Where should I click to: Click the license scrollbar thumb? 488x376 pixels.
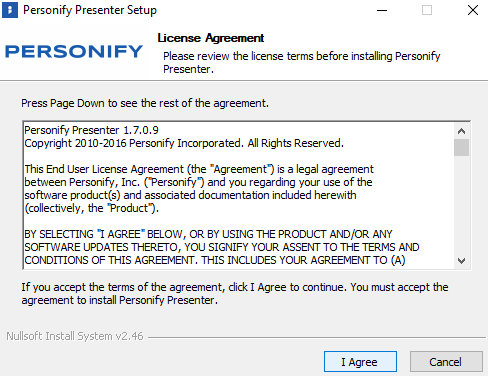click(461, 147)
